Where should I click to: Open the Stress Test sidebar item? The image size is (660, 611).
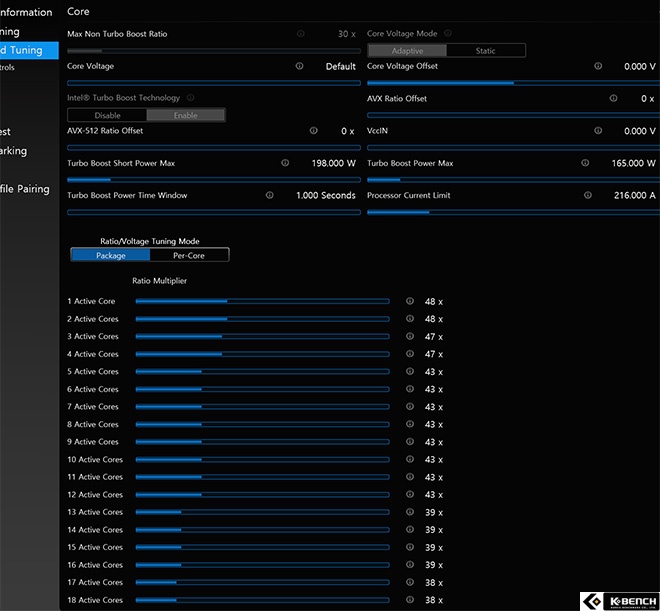point(5,132)
